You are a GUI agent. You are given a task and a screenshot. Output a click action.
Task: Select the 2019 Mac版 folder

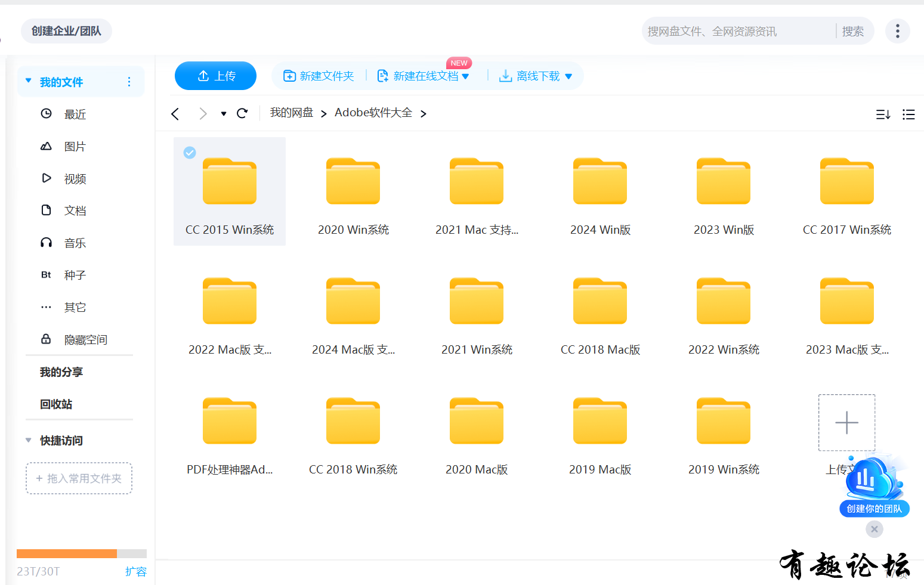coord(600,431)
